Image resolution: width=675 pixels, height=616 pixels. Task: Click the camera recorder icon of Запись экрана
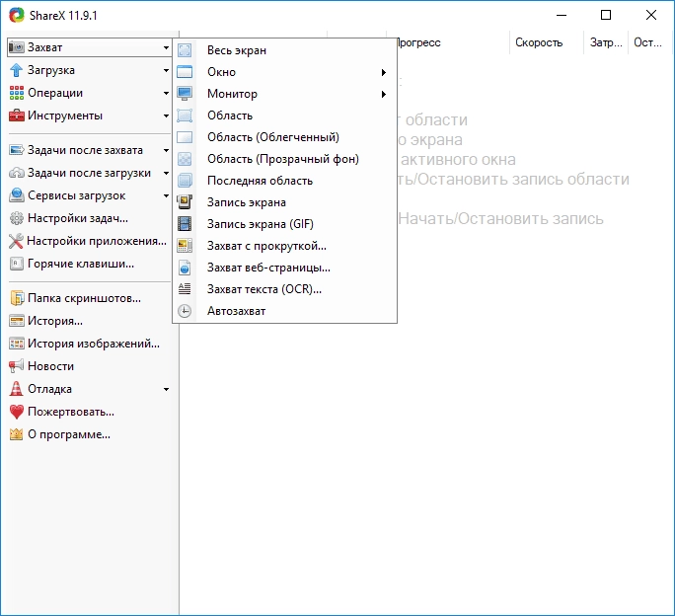point(185,202)
